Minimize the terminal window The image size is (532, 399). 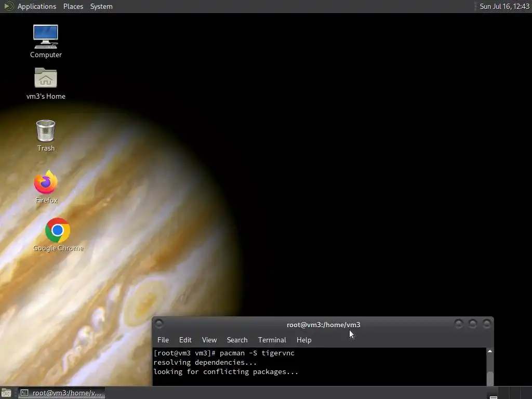pos(458,324)
